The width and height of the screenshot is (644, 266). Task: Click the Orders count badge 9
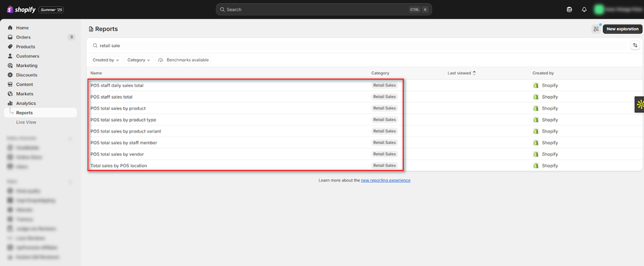click(71, 37)
